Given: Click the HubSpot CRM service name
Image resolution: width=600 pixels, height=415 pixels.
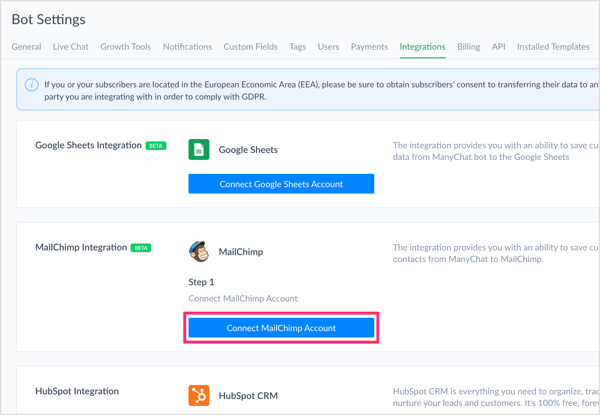Looking at the screenshot, I should (248, 395).
